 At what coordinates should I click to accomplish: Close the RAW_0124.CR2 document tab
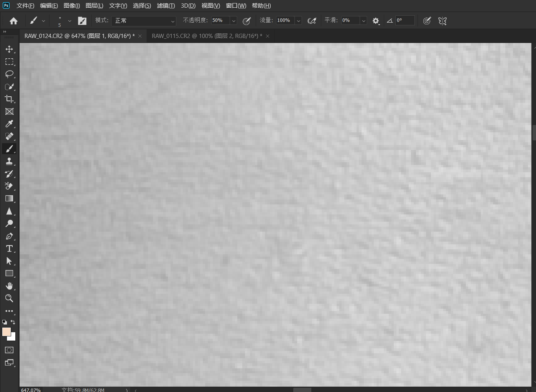point(140,36)
